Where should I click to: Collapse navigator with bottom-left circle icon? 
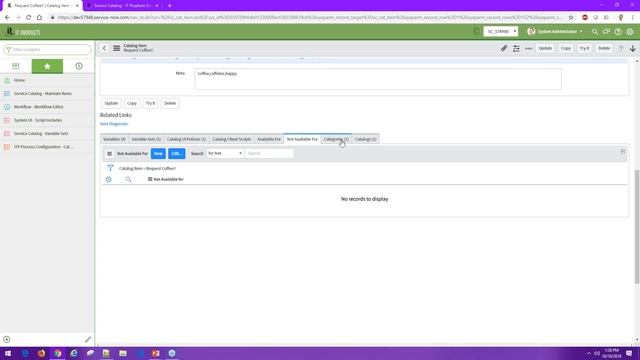point(7,339)
